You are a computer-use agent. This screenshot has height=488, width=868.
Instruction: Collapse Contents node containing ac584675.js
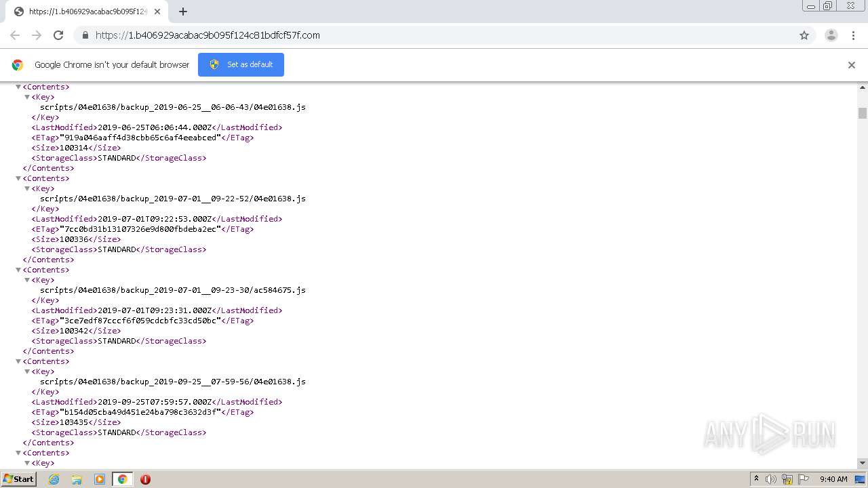pyautogui.click(x=18, y=270)
